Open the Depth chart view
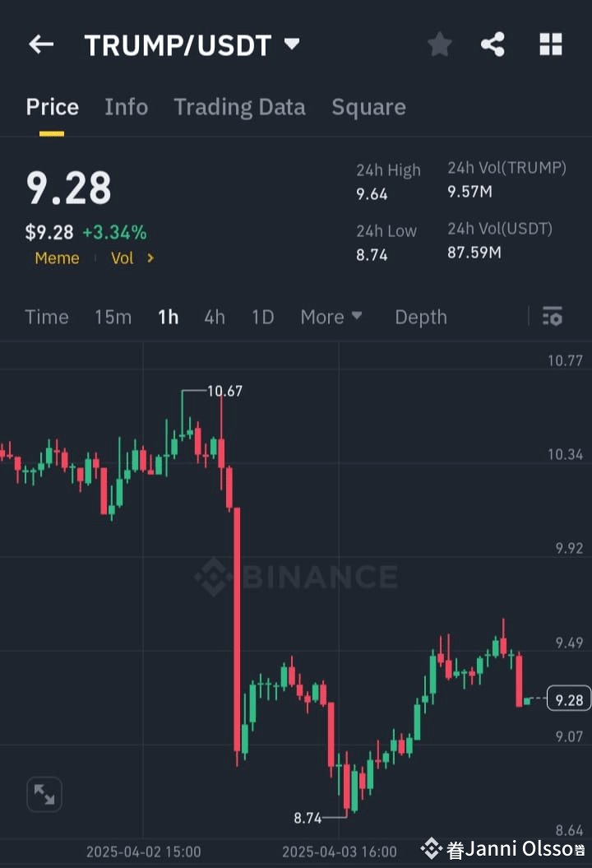The image size is (592, 868). coord(420,317)
